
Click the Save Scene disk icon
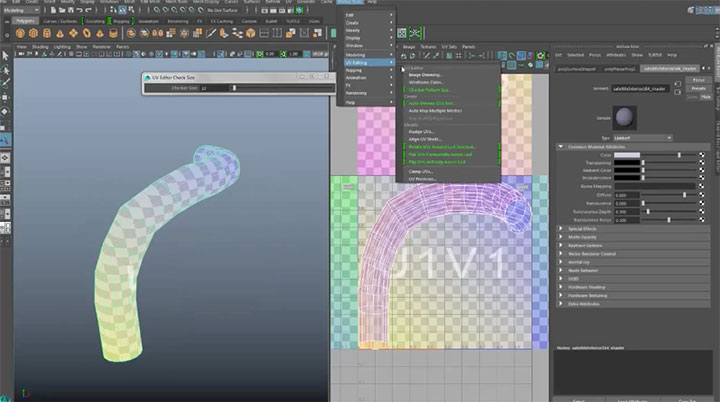(71, 10)
